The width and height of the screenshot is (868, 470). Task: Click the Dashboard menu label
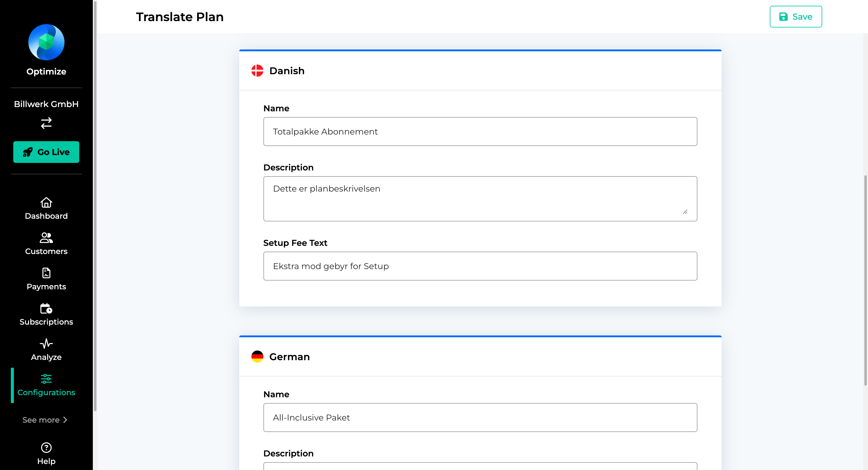click(46, 216)
